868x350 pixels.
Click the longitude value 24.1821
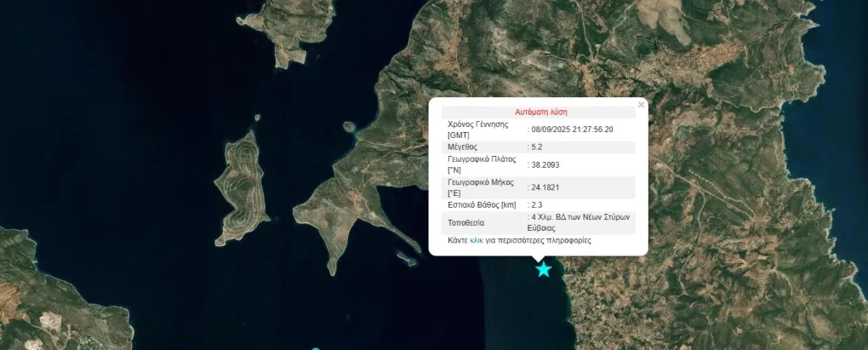click(x=545, y=187)
